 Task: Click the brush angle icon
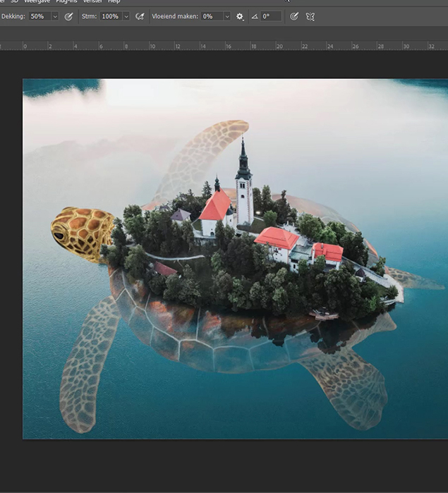click(x=255, y=16)
